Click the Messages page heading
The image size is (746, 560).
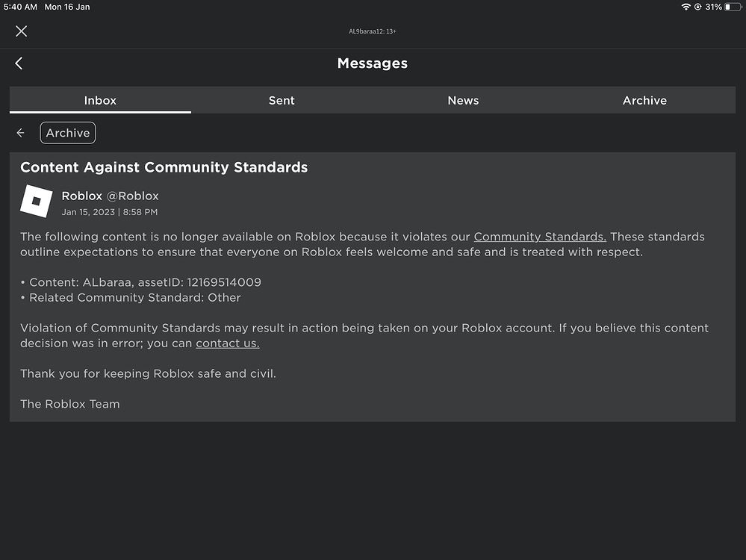pyautogui.click(x=373, y=63)
